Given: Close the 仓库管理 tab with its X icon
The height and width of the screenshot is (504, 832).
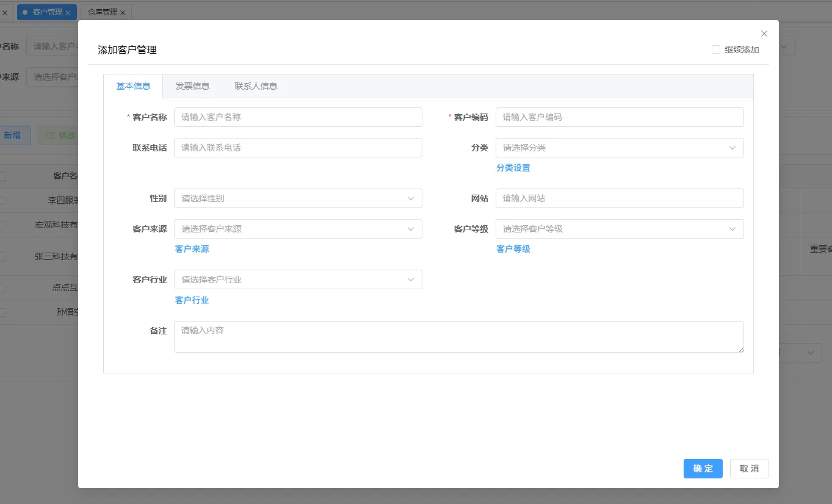Looking at the screenshot, I should point(123,13).
